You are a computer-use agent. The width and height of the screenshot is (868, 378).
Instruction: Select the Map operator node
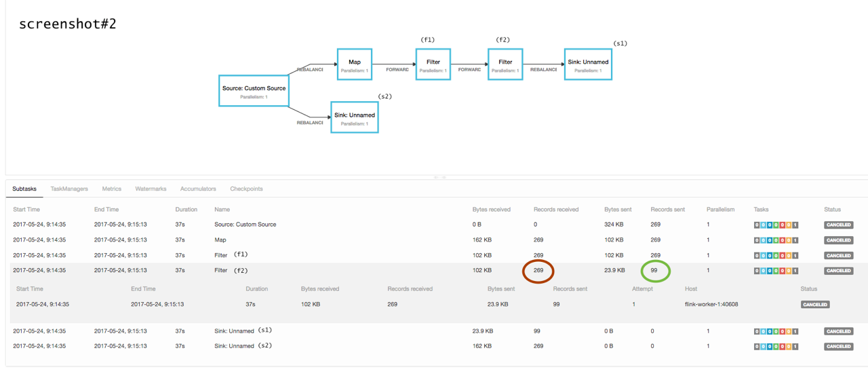tap(354, 64)
